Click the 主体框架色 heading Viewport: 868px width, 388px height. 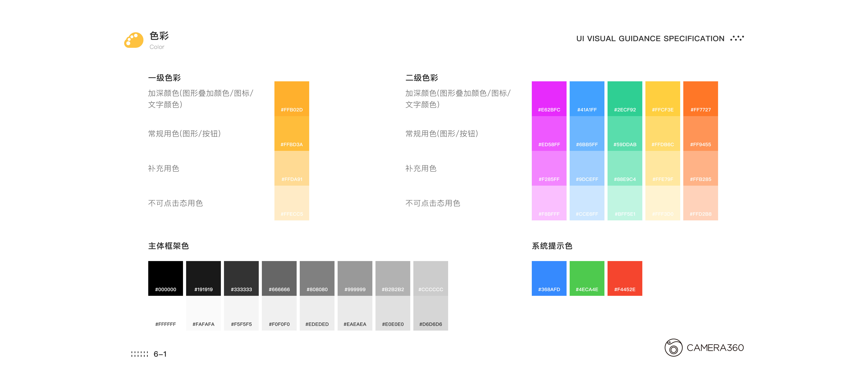coord(168,246)
